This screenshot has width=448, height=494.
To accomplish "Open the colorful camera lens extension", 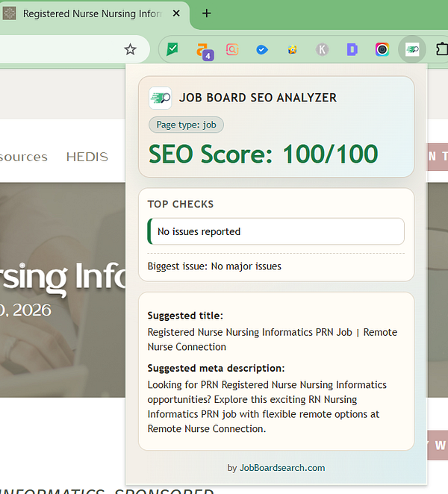I will [x=382, y=49].
